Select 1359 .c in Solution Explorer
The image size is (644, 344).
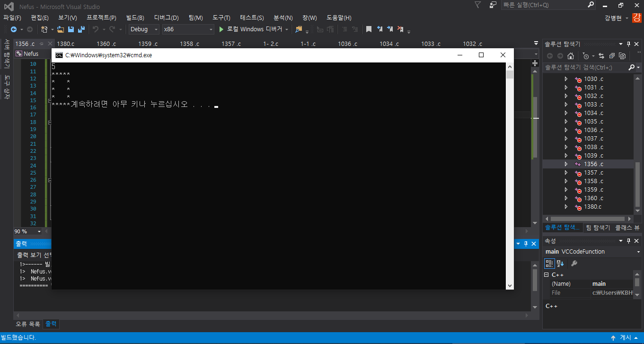593,190
